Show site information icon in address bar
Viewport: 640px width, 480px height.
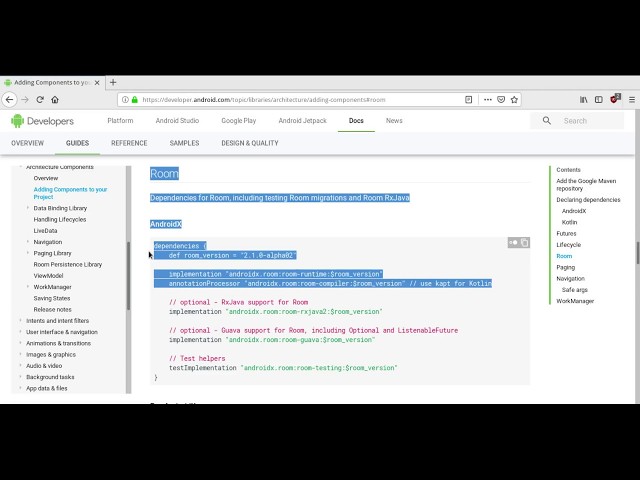[125, 100]
